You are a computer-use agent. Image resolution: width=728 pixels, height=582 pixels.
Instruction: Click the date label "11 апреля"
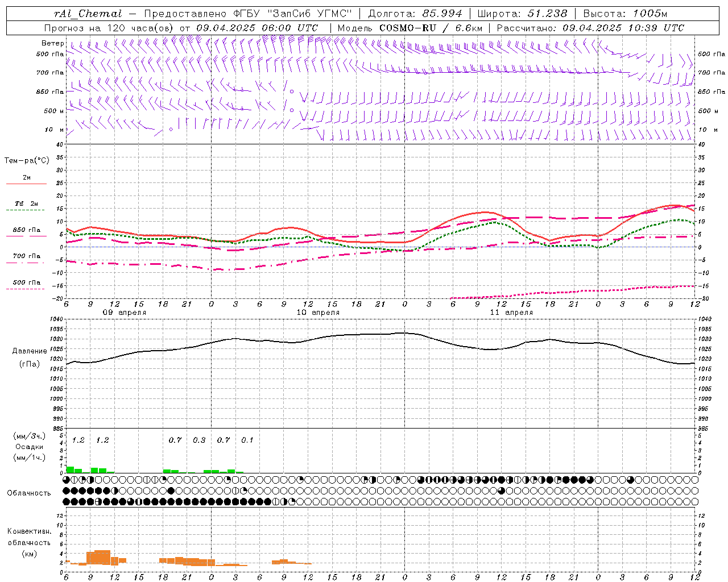[511, 313]
